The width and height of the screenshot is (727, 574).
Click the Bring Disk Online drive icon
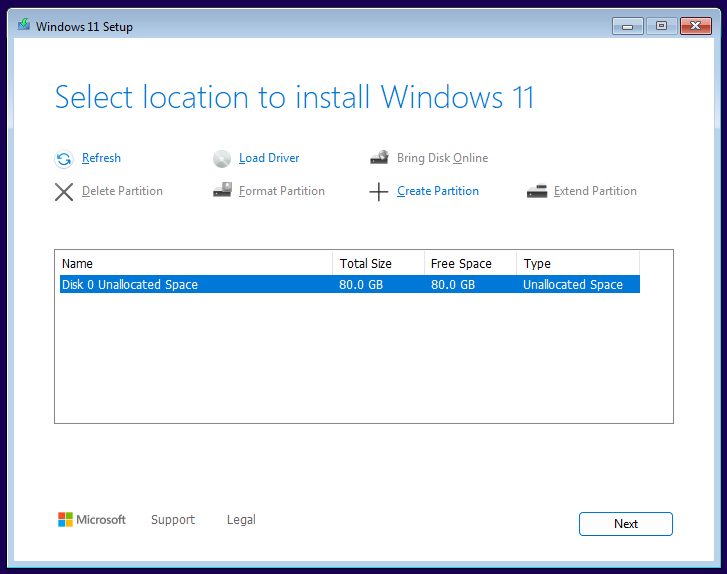click(379, 158)
